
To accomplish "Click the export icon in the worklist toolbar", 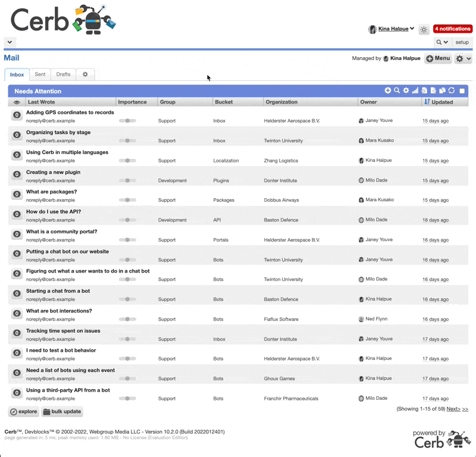I will [x=433, y=90].
